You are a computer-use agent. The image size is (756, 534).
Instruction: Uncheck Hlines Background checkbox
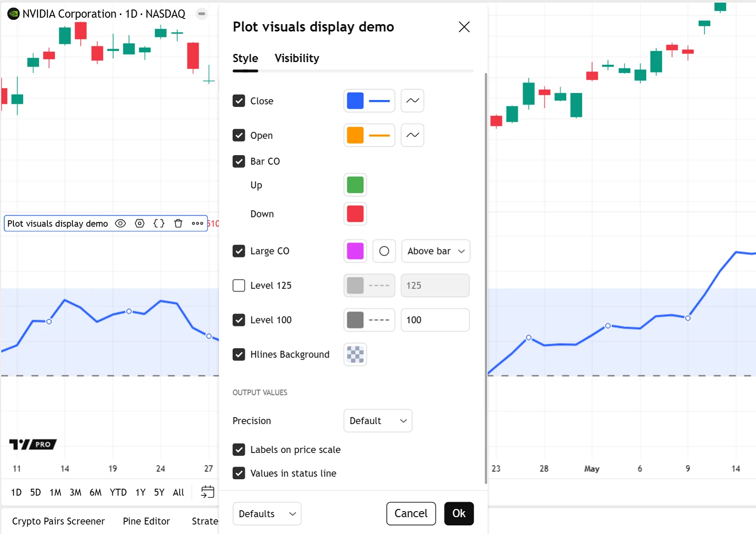(x=239, y=355)
